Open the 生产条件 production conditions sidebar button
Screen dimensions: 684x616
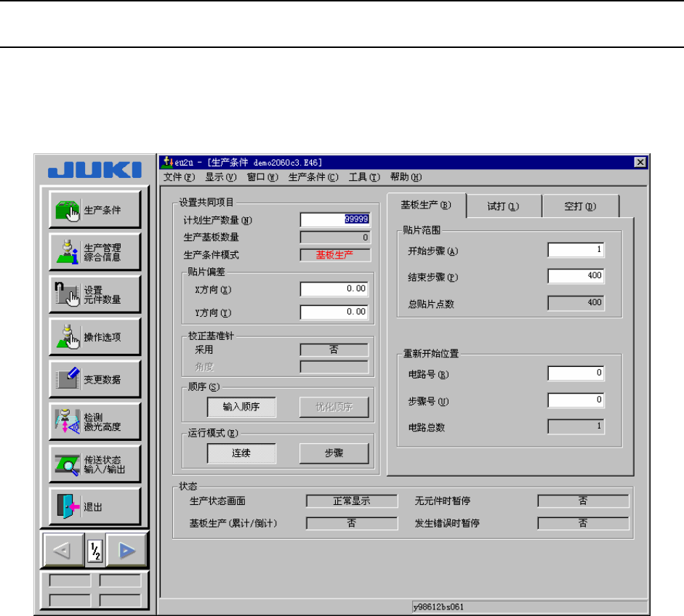(x=94, y=209)
